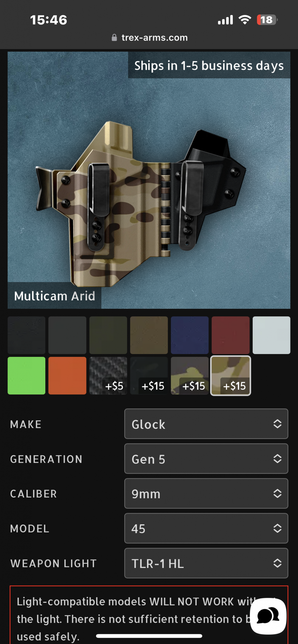The height and width of the screenshot is (644, 298).
Task: Choose the dark red color swatch
Action: [x=231, y=335]
